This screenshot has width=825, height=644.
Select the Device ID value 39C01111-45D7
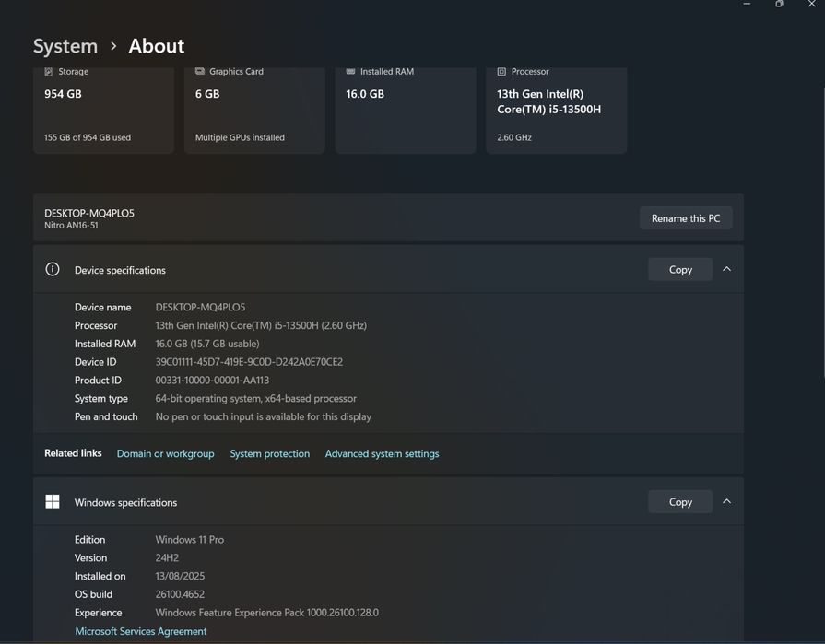(249, 362)
